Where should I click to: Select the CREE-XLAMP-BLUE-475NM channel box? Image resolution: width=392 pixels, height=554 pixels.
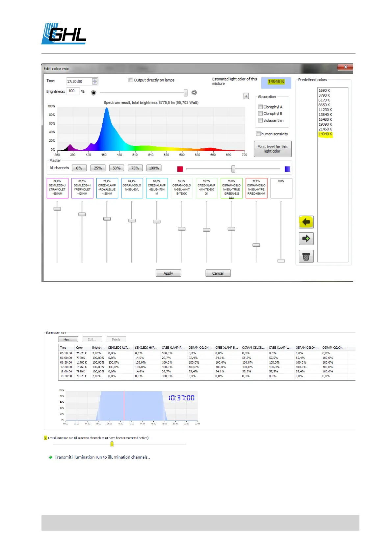(157, 188)
